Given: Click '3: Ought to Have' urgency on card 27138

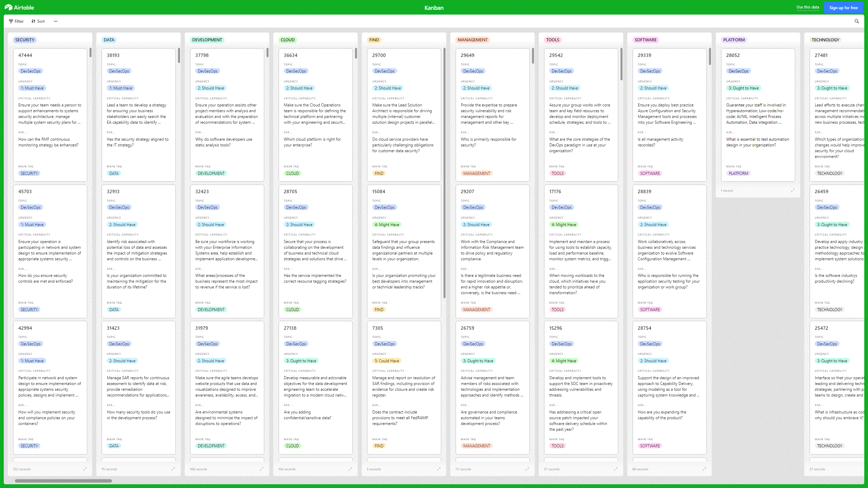Looking at the screenshot, I should (301, 361).
